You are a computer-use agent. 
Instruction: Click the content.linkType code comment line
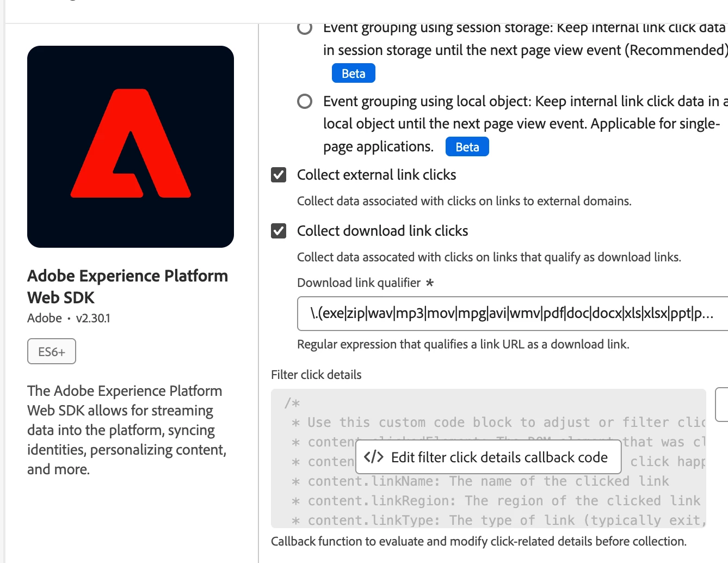498,521
